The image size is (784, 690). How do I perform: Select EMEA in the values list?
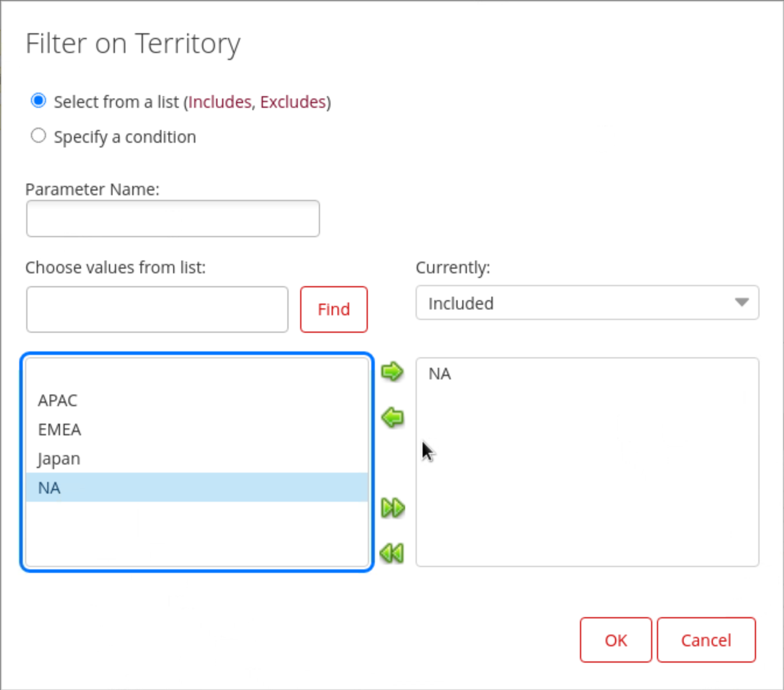click(x=59, y=430)
